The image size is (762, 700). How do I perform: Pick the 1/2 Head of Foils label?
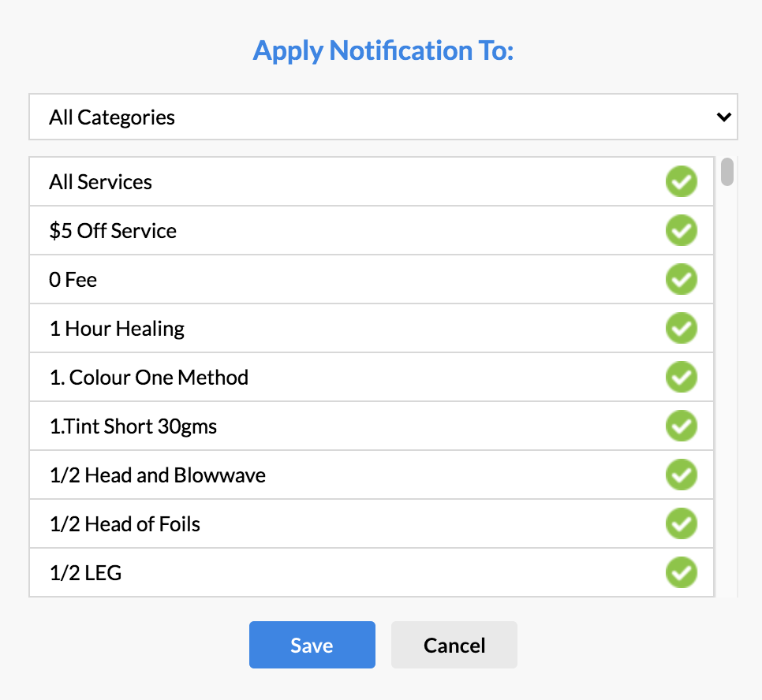point(125,524)
